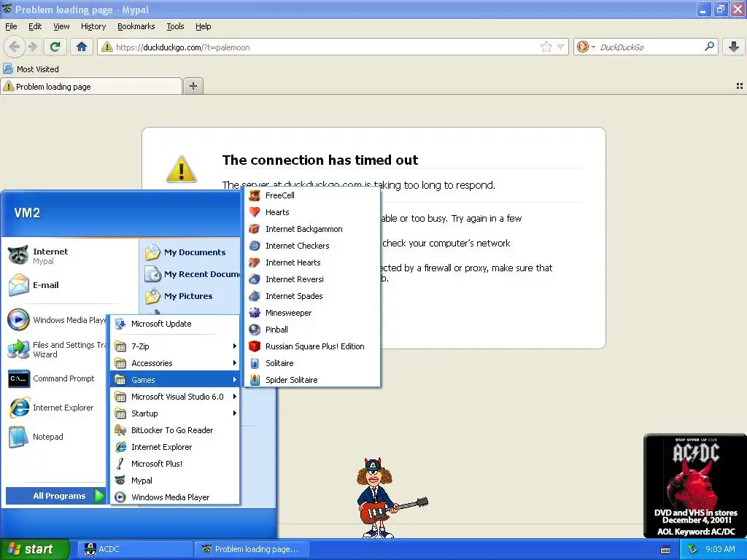Screen dimensions: 747x560
Task: Launch Internet Reversi
Action: [x=312, y=279]
